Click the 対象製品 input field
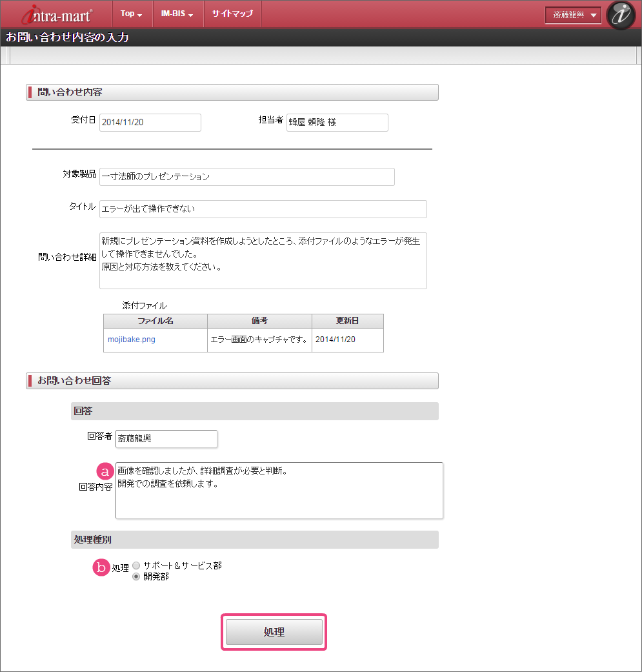The width and height of the screenshot is (642, 672). [247, 177]
